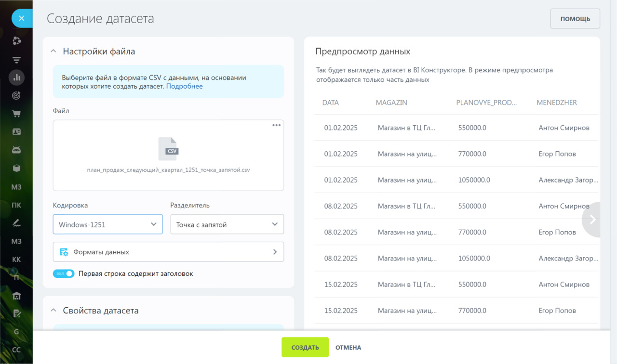Close the slider panel with X button

point(21,19)
